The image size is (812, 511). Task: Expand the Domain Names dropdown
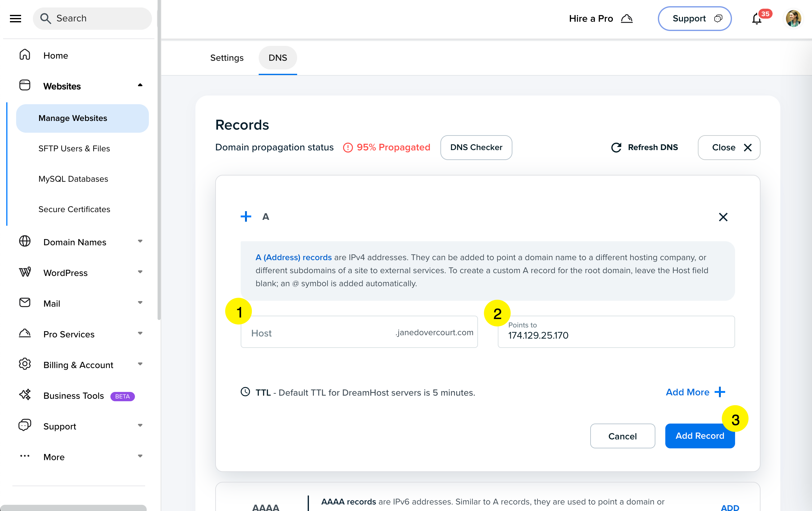(140, 241)
